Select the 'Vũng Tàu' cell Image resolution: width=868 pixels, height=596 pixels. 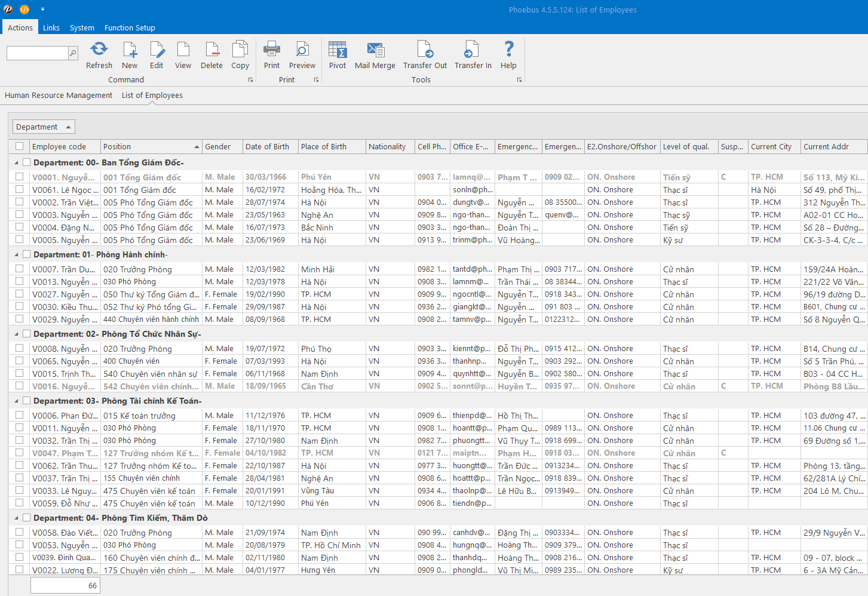point(332,490)
